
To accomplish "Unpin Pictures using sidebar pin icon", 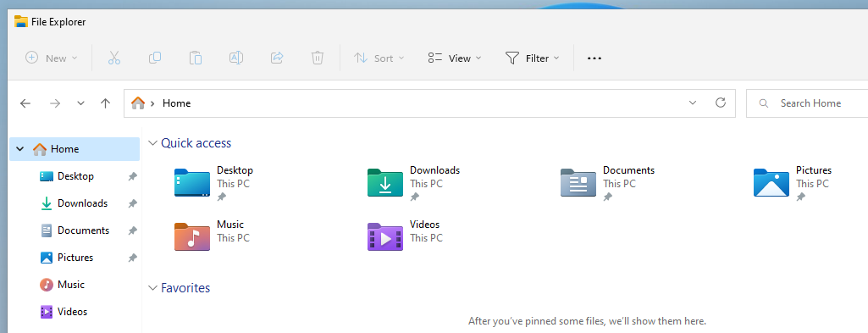I will click(x=132, y=258).
